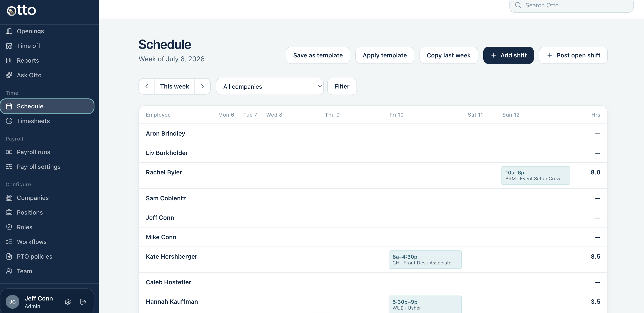644x313 pixels.
Task: Click the Otto logo
Action: pyautogui.click(x=21, y=11)
